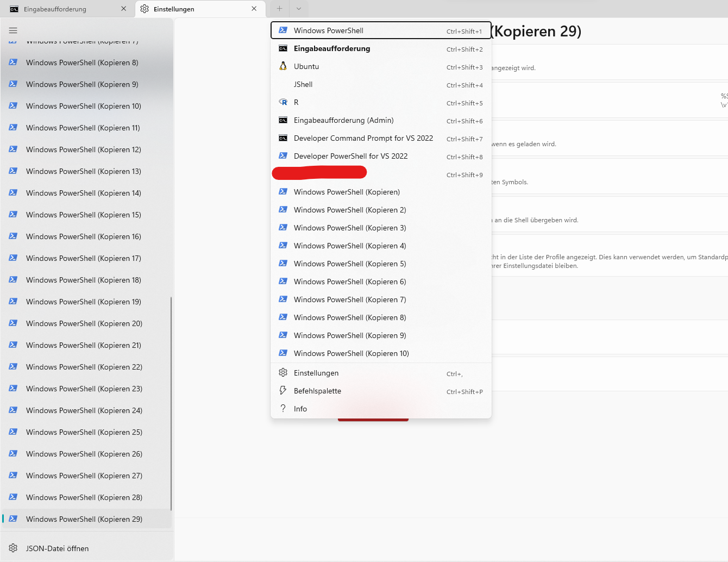Select sidebar Windows PowerShell (Kopieren 25)
Screen dimensions: 728x562
click(87, 432)
